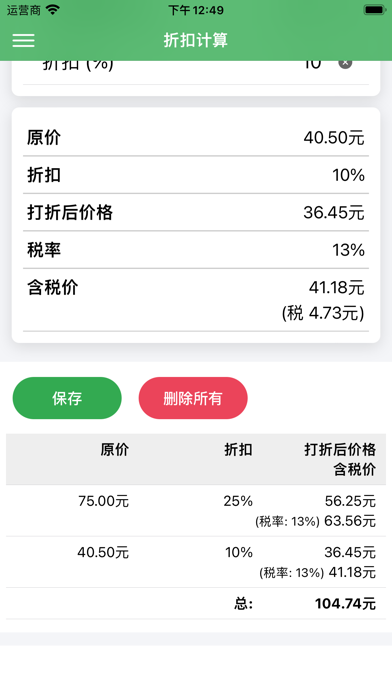
Task: Select the 打折后价格 36.45元 row
Action: pos(196,212)
